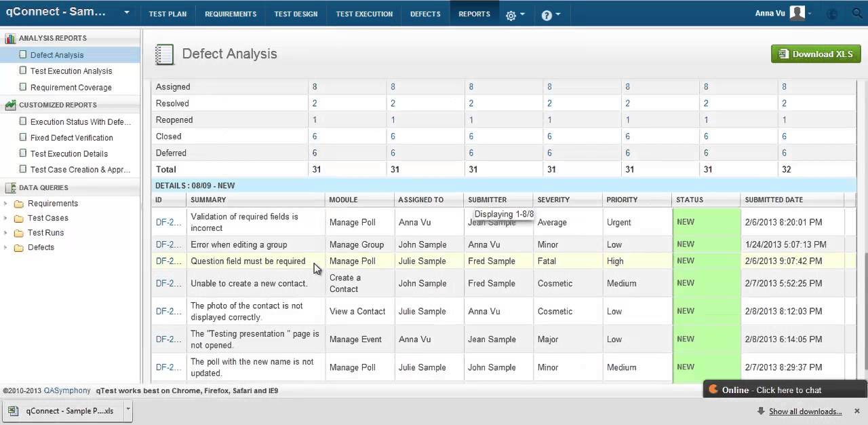Sort by the Summary column header
Viewport: 868px width, 425px height.
pos(256,200)
